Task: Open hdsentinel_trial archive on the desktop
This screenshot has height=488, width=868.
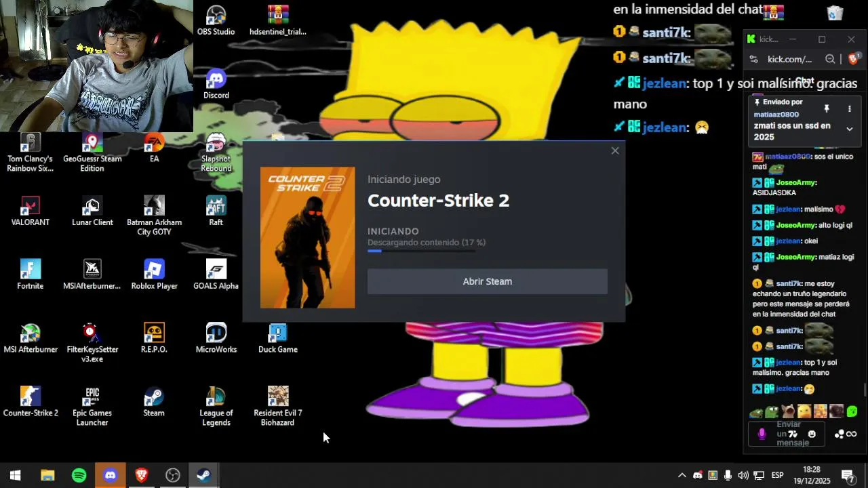Action: 278,20
